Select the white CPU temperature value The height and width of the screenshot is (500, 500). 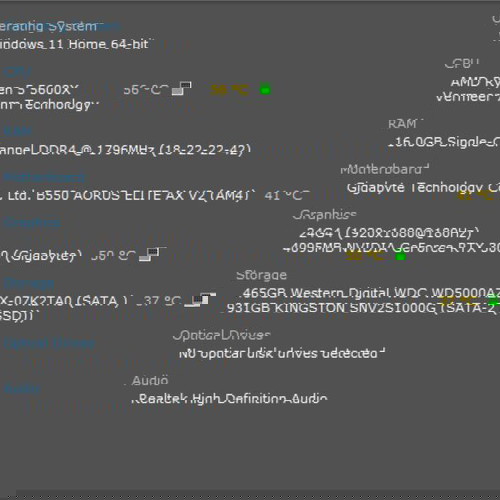(146, 90)
